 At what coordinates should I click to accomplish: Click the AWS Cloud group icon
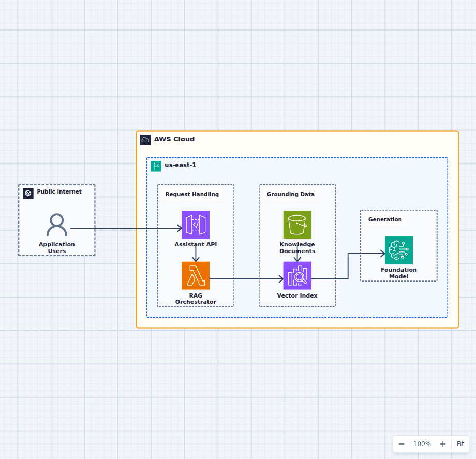145,140
